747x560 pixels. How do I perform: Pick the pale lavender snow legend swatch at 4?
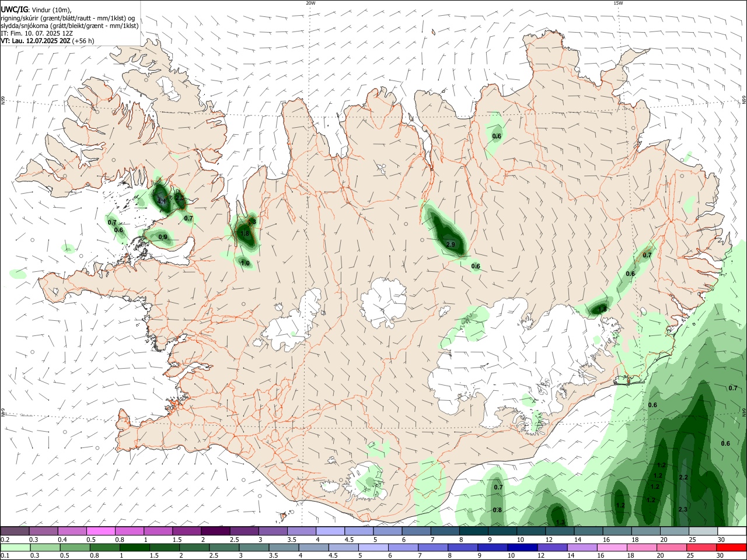330,531
